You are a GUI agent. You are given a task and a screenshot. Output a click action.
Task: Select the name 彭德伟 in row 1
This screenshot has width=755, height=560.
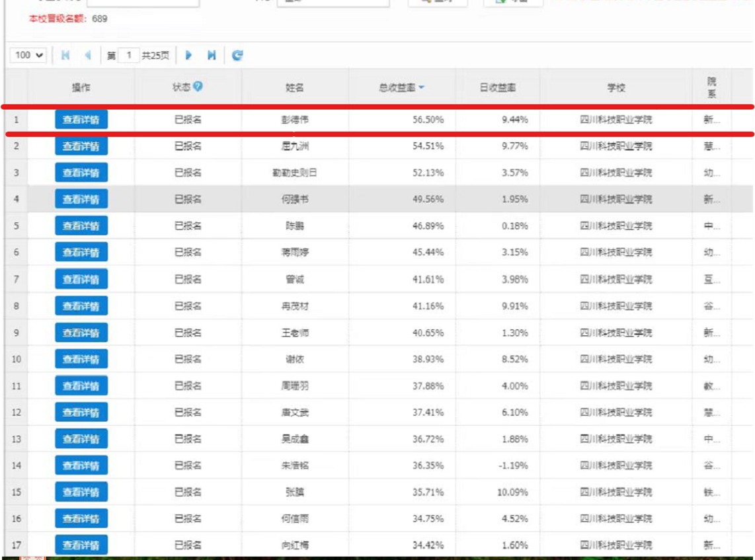coord(295,120)
